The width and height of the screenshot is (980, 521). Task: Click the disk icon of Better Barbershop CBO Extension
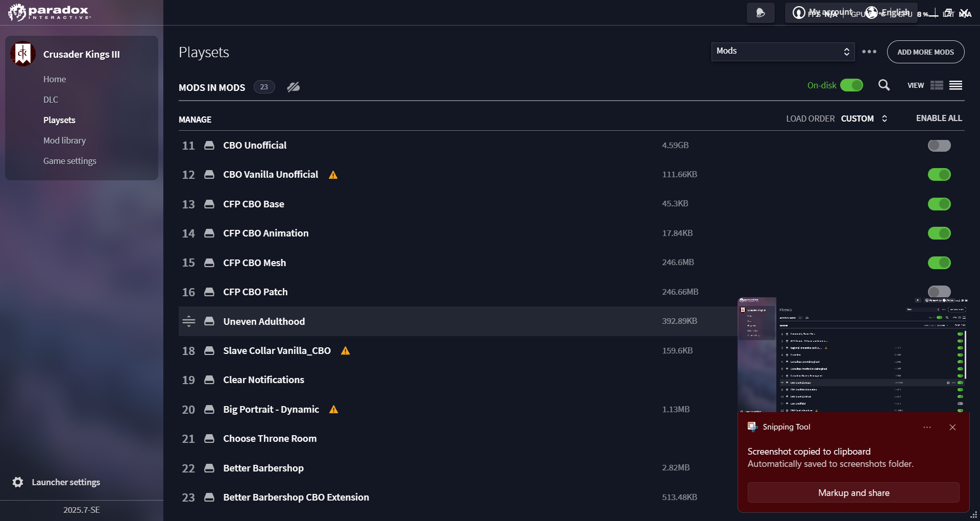coord(209,498)
